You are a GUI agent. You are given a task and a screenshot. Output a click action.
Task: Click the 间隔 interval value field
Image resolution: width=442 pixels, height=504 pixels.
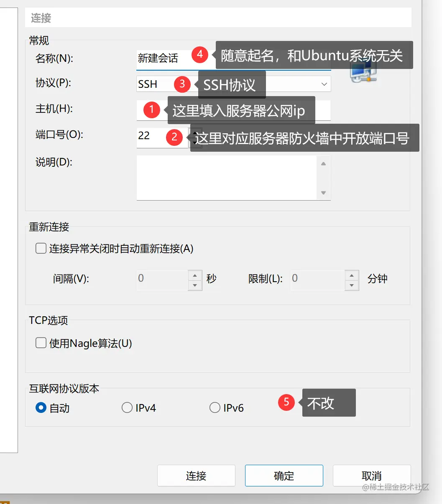click(x=162, y=280)
